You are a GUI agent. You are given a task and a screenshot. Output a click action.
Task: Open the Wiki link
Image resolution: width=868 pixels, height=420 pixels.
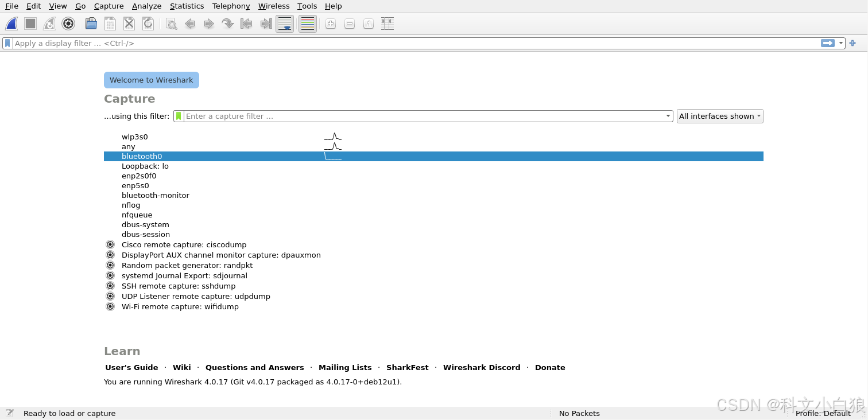[x=182, y=367]
